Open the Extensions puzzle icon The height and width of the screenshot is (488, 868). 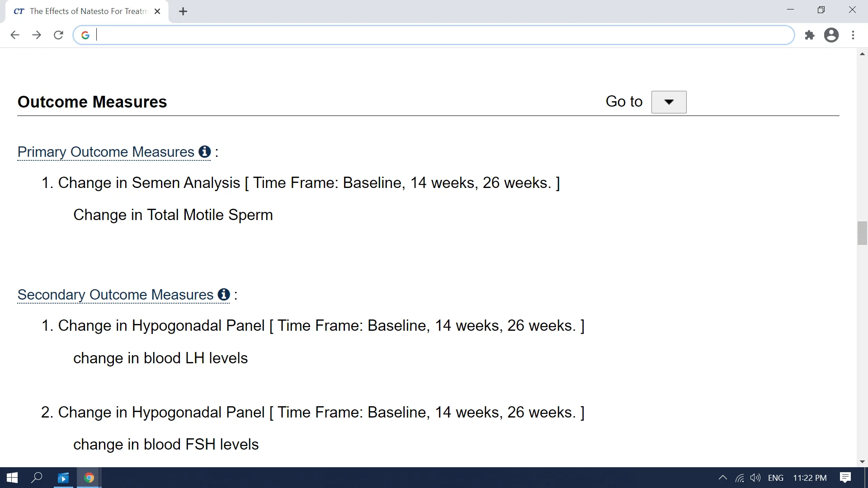[x=810, y=35]
